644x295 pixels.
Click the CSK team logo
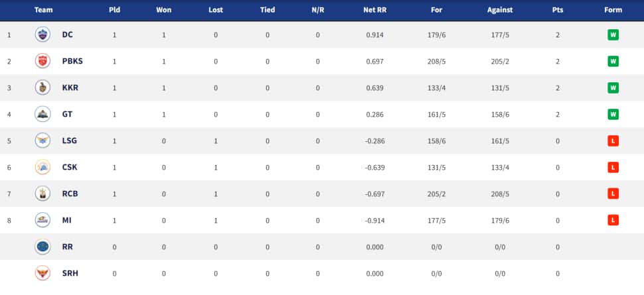pyautogui.click(x=42, y=167)
